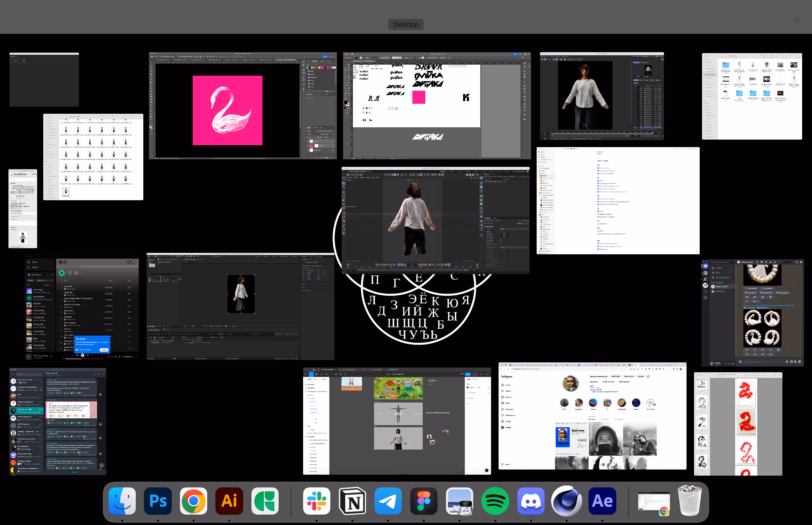Open Finder from the dock

click(x=122, y=501)
